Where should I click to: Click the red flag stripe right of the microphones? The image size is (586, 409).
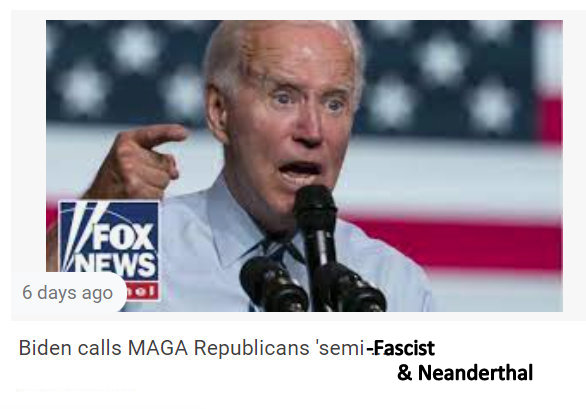458,241
